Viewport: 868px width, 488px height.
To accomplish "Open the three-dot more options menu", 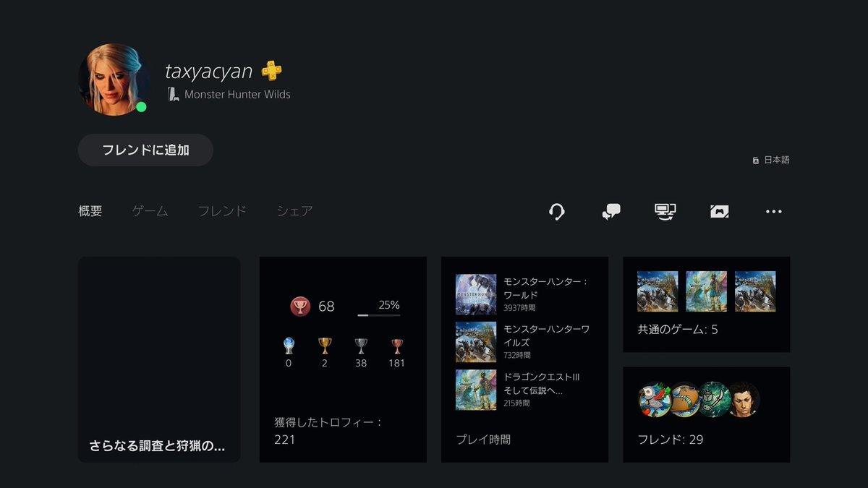I will (774, 211).
